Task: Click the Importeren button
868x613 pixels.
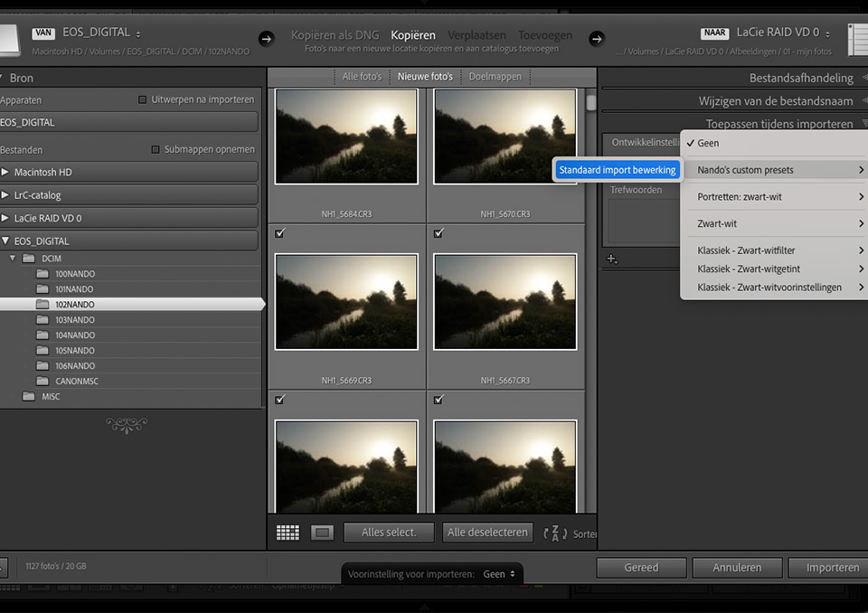Action: 829,568
